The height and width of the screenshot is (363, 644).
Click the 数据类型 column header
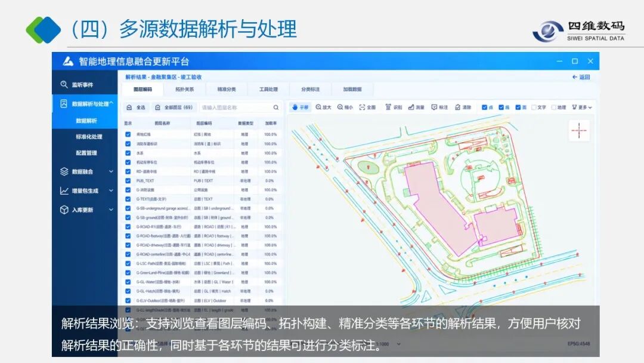[245, 124]
